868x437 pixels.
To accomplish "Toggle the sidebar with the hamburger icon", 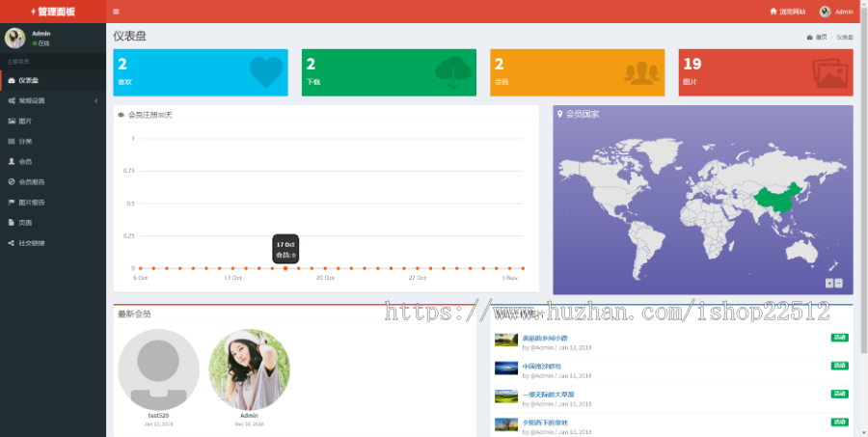I will [116, 12].
